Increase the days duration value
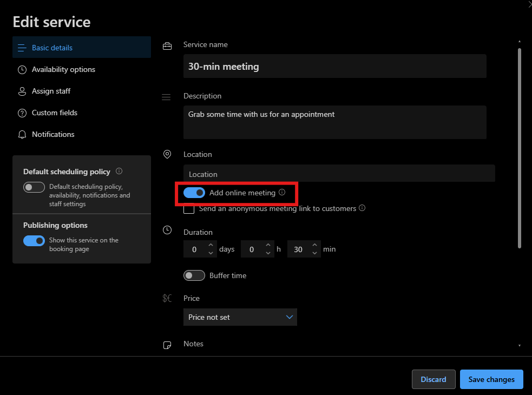The width and height of the screenshot is (532, 395). (211, 245)
